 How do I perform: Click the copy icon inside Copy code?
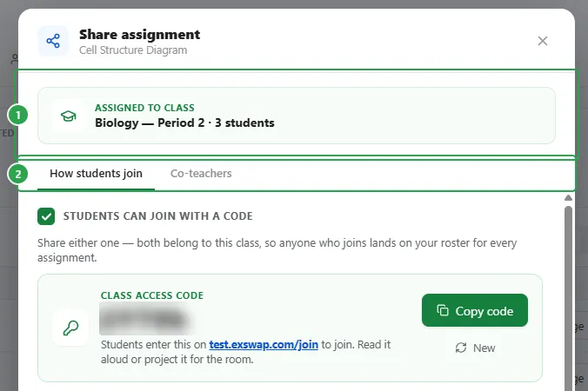coord(443,310)
